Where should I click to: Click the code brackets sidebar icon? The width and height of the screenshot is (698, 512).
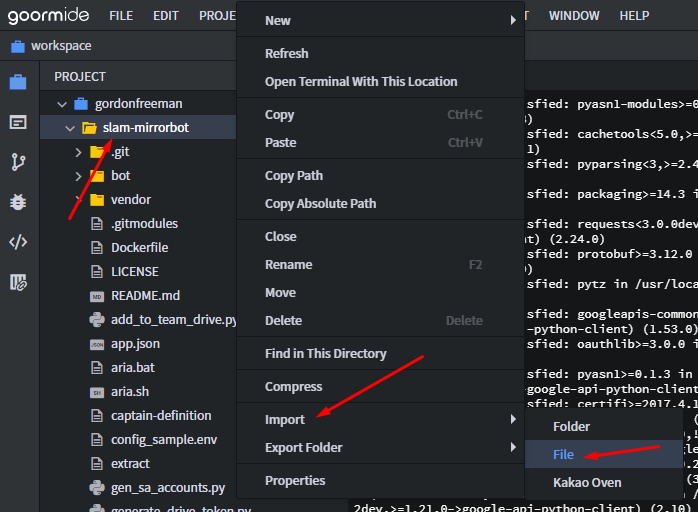point(18,242)
